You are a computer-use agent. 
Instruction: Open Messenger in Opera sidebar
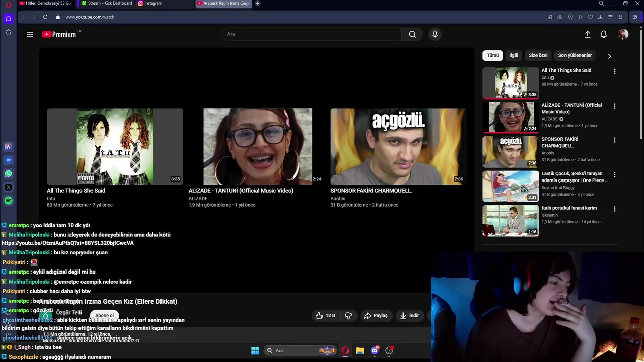tap(8, 160)
